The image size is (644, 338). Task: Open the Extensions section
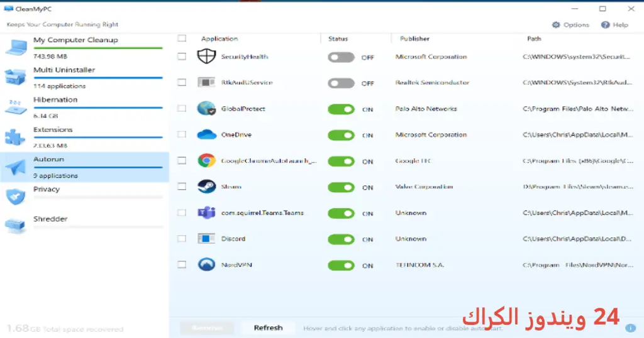point(84,138)
